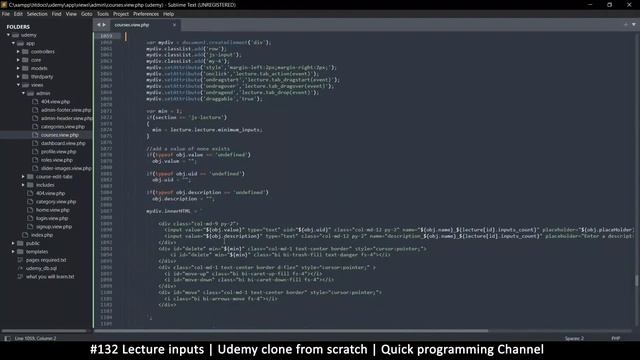Click the editor horizontal scrollbar

click(291, 331)
